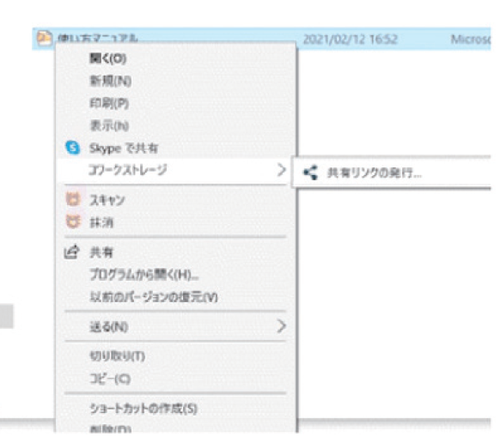Click 共有リンクの発行... submenu item

374,173
